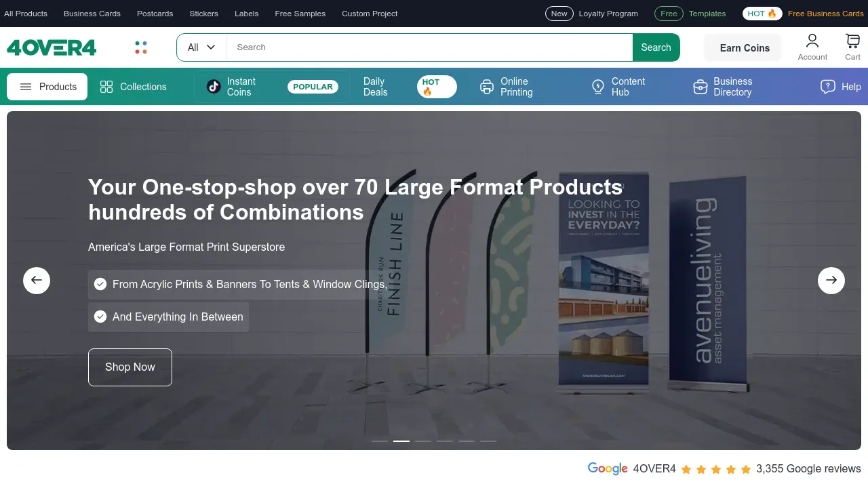Screen dimensions: 868x488
Task: Open All Products in top bar
Action: pos(26,14)
